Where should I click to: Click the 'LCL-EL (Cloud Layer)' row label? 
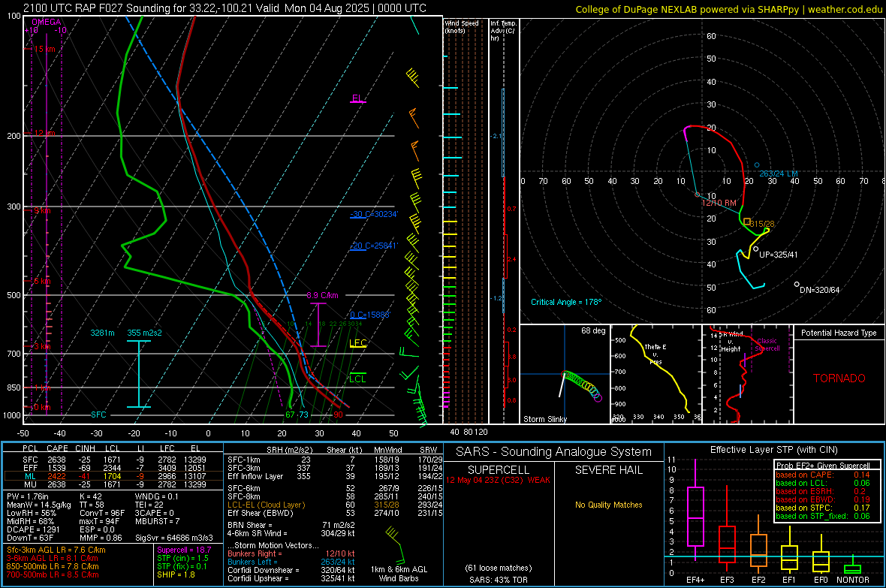[x=266, y=505]
